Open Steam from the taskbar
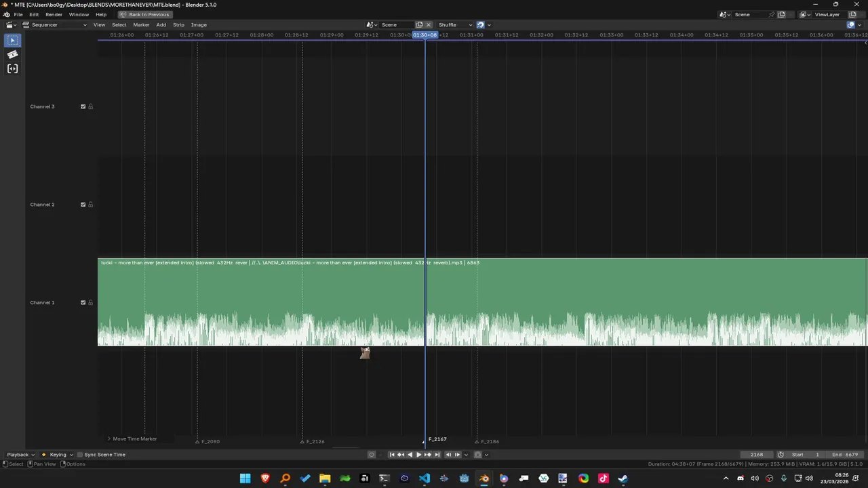 coord(623,479)
